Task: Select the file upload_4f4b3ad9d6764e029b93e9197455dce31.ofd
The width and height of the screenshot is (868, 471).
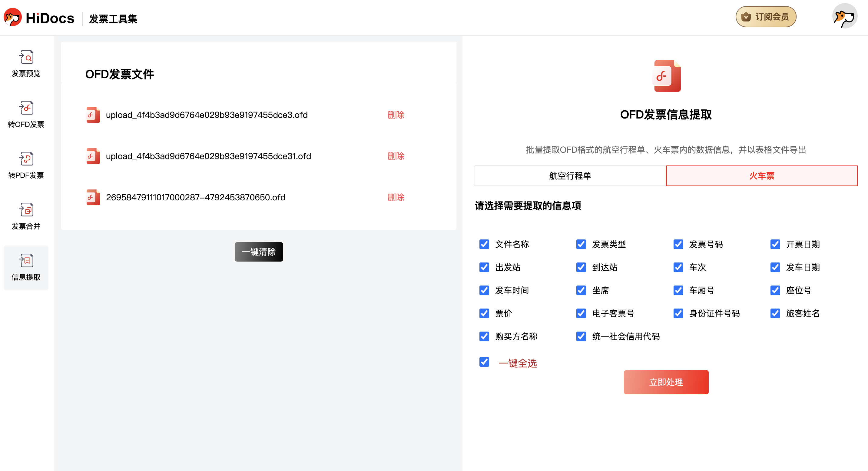Action: pyautogui.click(x=208, y=156)
